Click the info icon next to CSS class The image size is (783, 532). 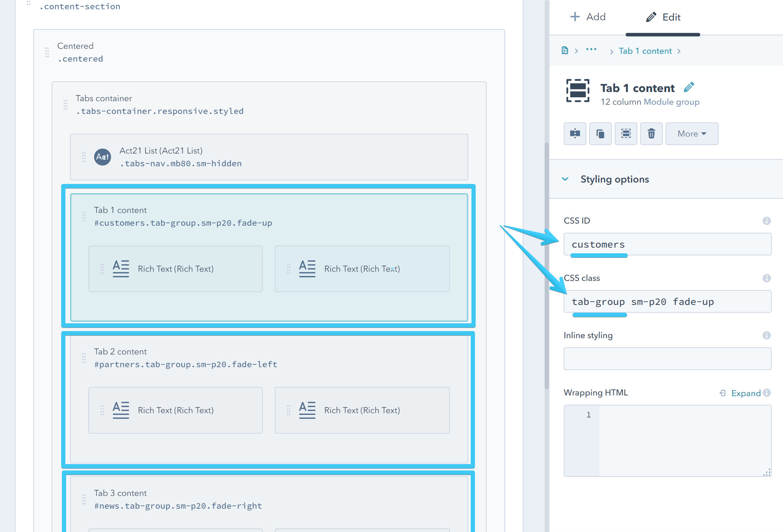point(767,278)
